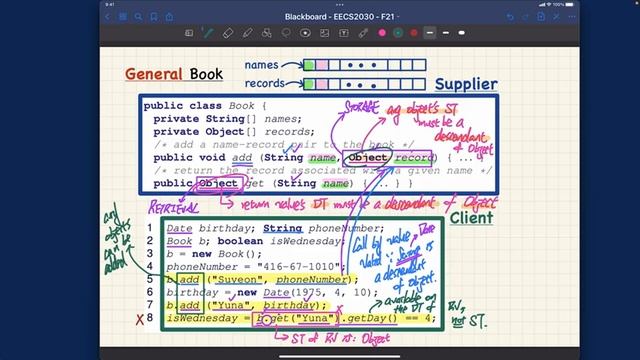This screenshot has height=360, width=640.
Task: Click line 3 'b = new Book();'
Action: click(x=214, y=254)
